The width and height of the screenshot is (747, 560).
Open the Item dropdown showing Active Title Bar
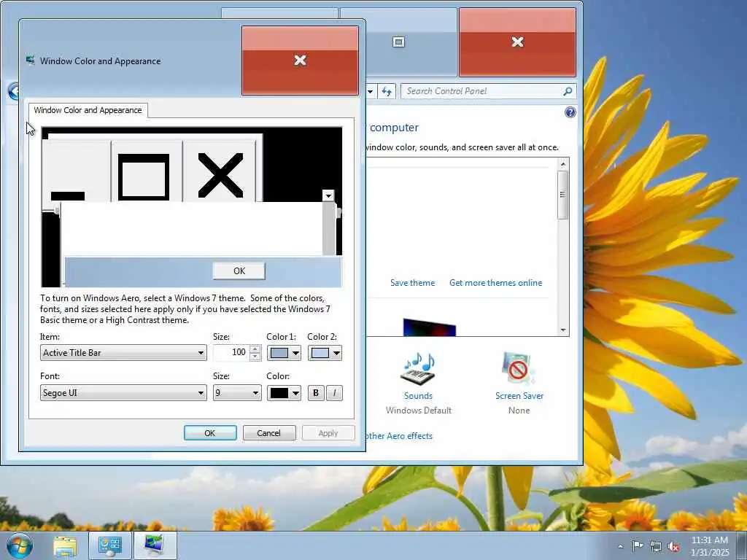click(123, 353)
